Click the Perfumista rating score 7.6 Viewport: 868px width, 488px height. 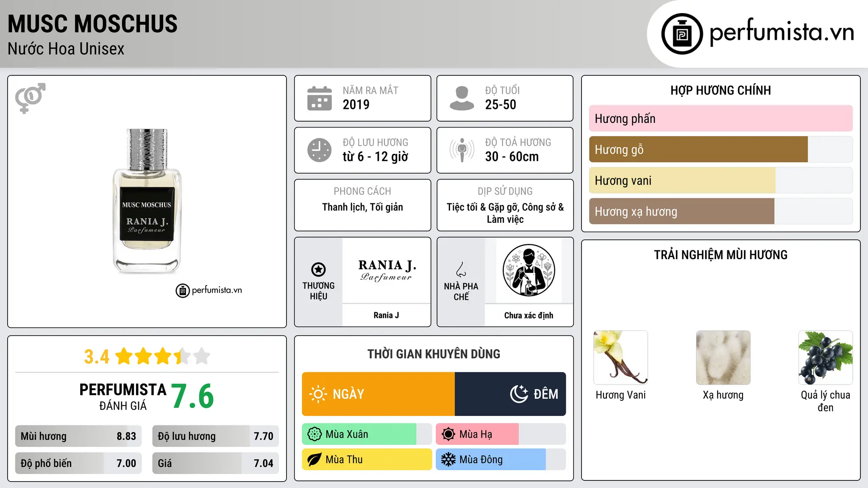click(x=193, y=396)
